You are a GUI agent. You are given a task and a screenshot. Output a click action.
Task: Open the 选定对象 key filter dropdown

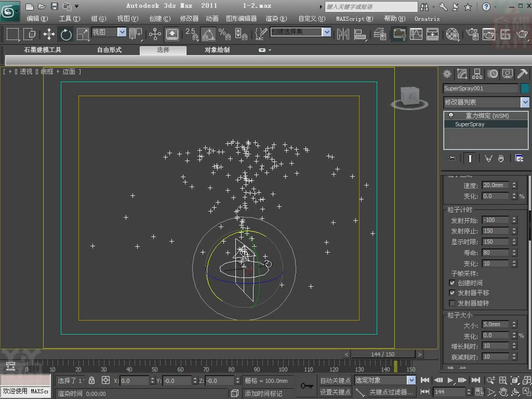pyautogui.click(x=411, y=380)
